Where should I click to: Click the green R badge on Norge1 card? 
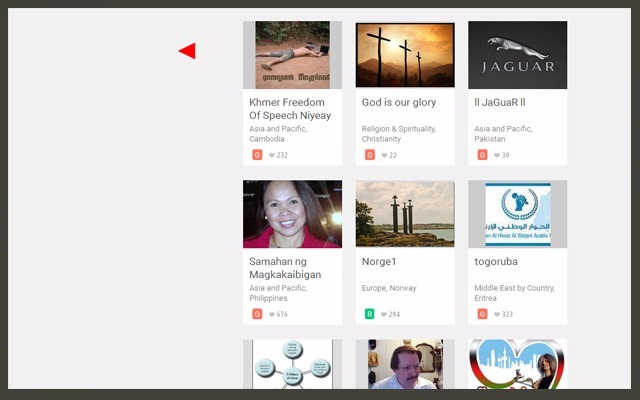369,314
